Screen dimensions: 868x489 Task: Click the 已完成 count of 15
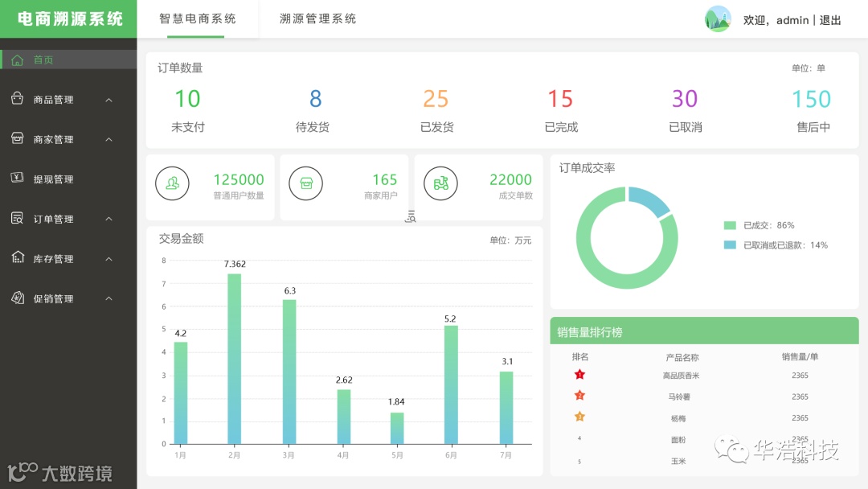click(x=559, y=99)
